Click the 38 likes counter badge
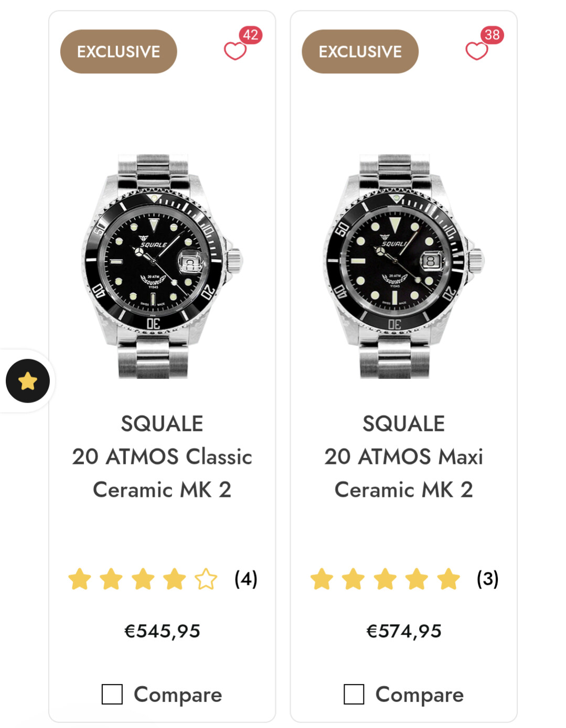Image resolution: width=566 pixels, height=728 pixels. 492,35
